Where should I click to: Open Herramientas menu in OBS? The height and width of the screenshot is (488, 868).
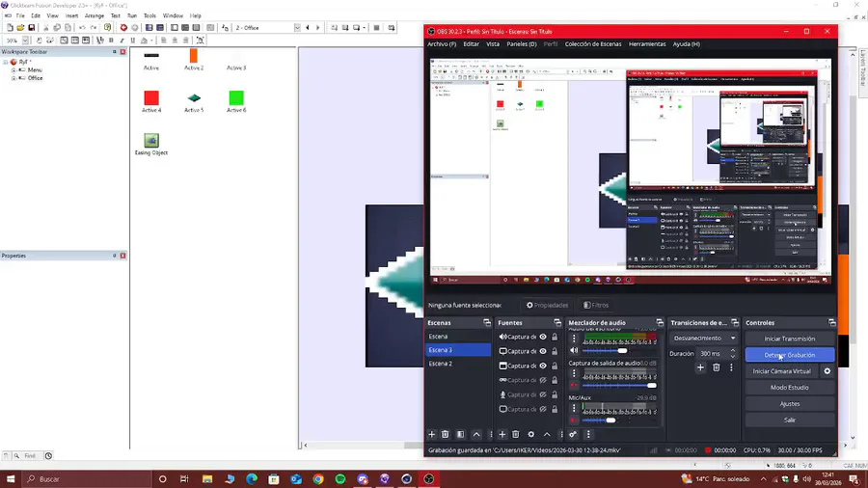[x=647, y=44]
